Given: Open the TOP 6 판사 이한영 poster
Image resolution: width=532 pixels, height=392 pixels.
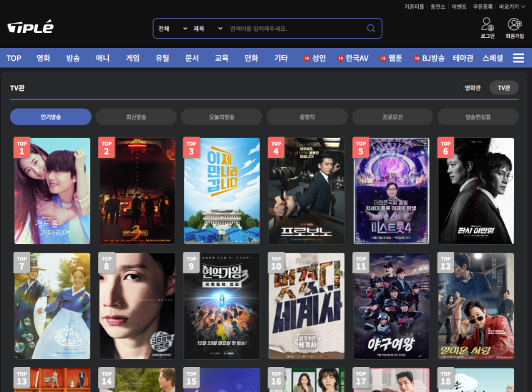Looking at the screenshot, I should 476,191.
